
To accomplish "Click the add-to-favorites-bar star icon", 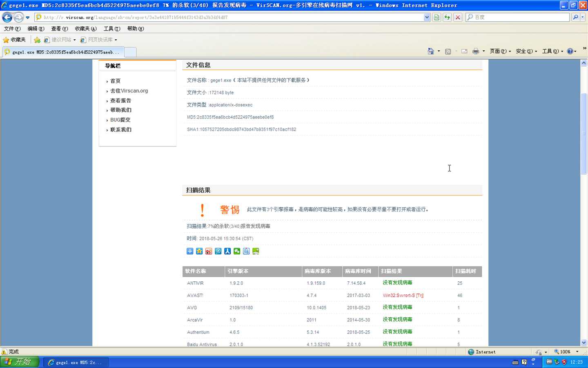I will click(37, 40).
